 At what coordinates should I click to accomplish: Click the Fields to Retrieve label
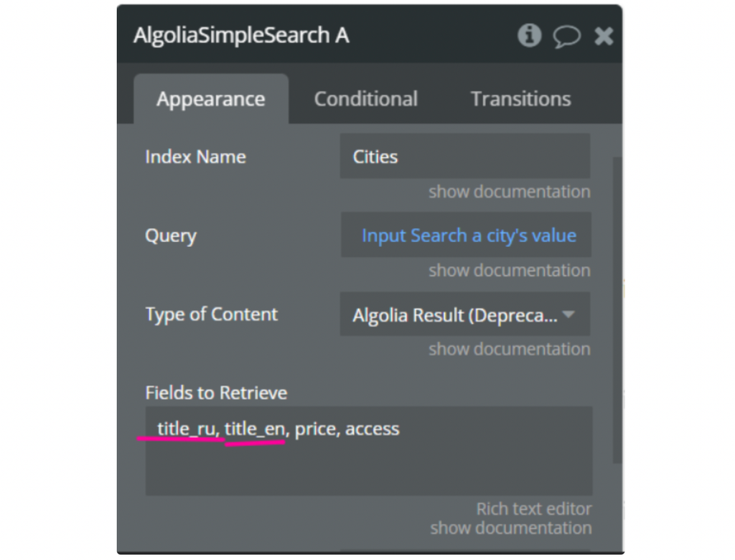coord(216,393)
